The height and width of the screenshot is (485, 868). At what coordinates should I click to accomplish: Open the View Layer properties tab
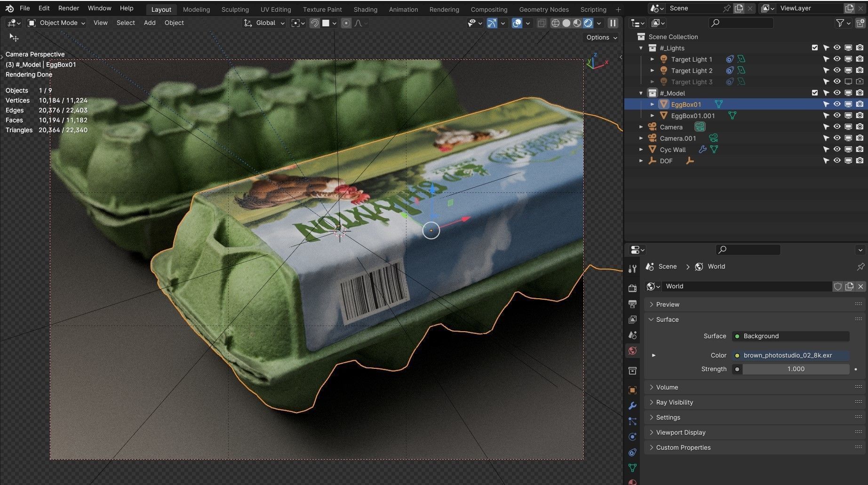632,319
